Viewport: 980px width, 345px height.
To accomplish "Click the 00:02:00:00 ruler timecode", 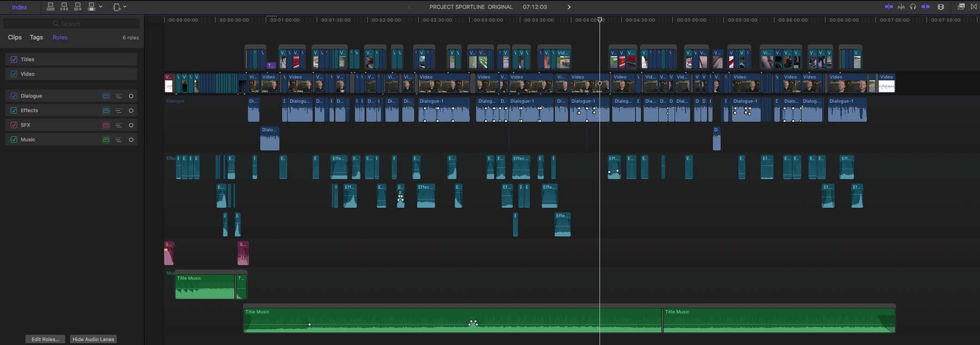I will [x=387, y=20].
